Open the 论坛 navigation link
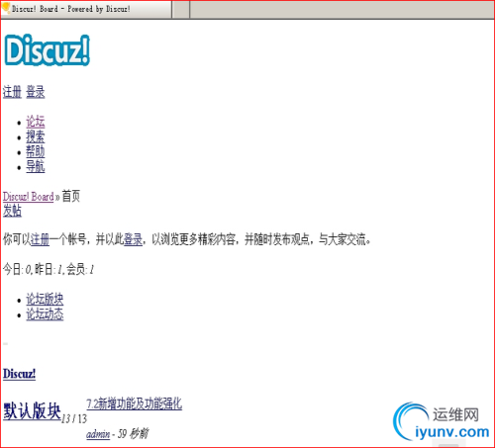This screenshot has height=448, width=495. click(x=36, y=122)
